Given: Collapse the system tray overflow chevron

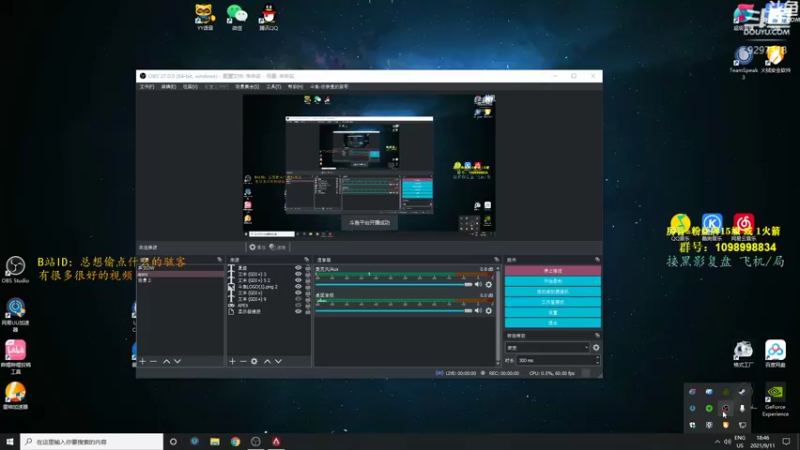Looking at the screenshot, I should [717, 442].
